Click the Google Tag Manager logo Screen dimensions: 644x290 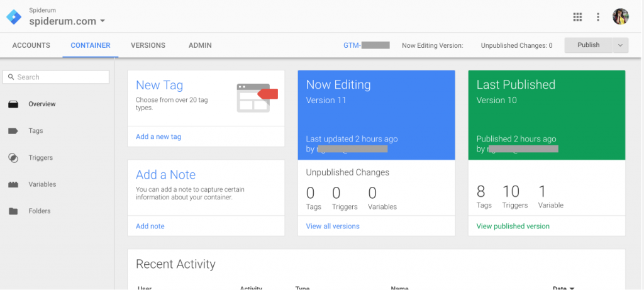click(x=14, y=17)
